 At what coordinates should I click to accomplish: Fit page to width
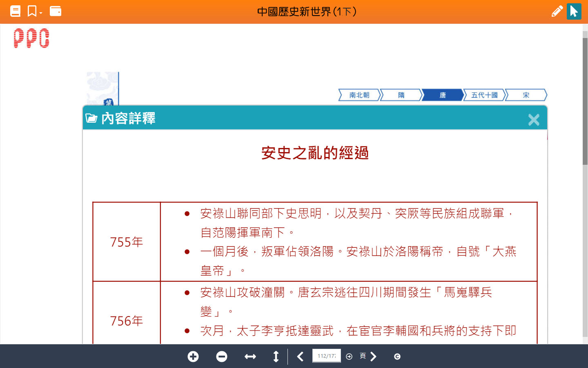tap(250, 357)
